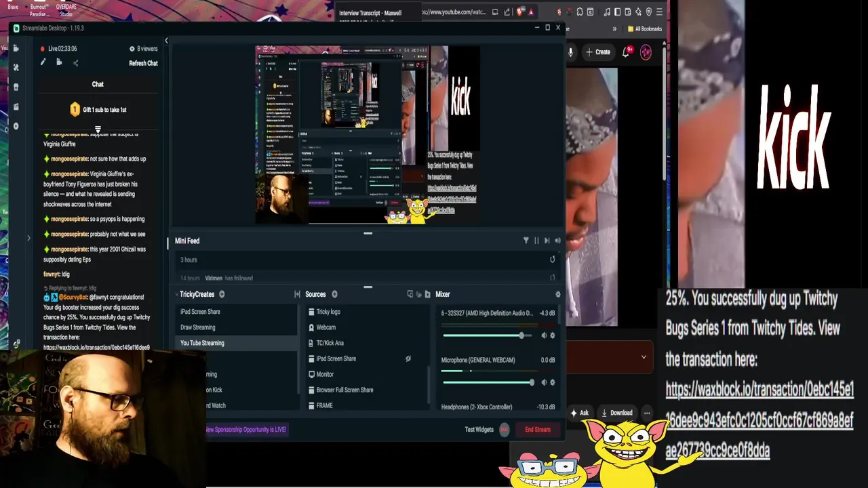This screenshot has height=488, width=868.
Task: Mute Mini Feed event sounds
Action: pyautogui.click(x=557, y=241)
